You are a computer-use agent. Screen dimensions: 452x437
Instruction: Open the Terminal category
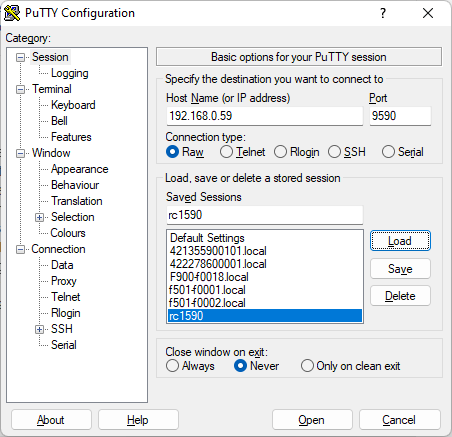52,89
